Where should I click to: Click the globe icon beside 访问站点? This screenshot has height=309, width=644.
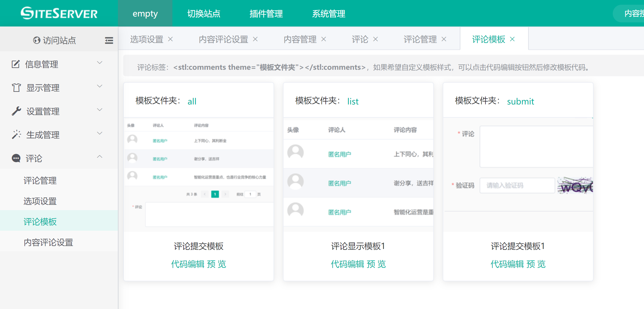click(37, 40)
